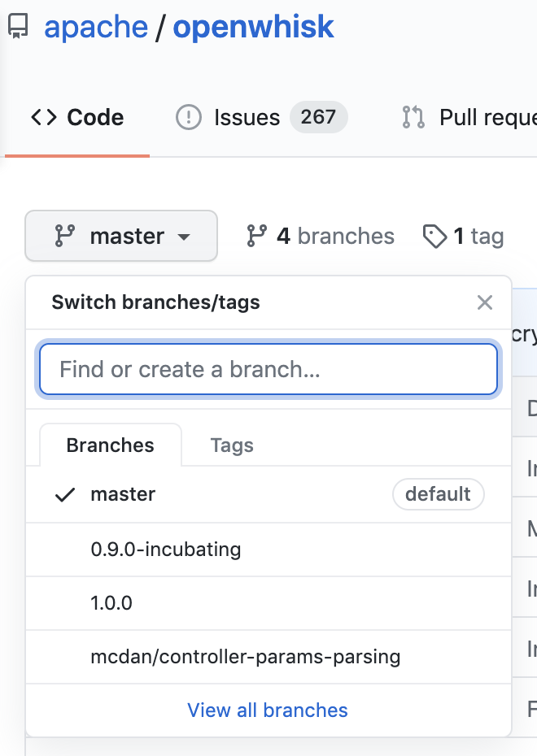The height and width of the screenshot is (756, 537).
Task: Click the Issues circle exclamation icon
Action: pos(189,117)
